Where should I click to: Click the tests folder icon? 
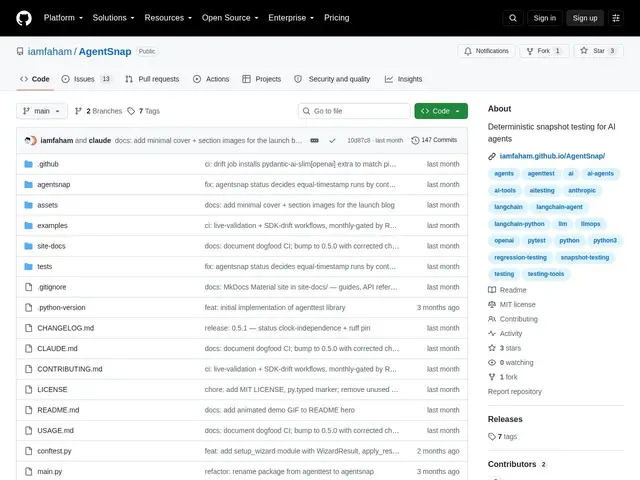[x=28, y=267]
